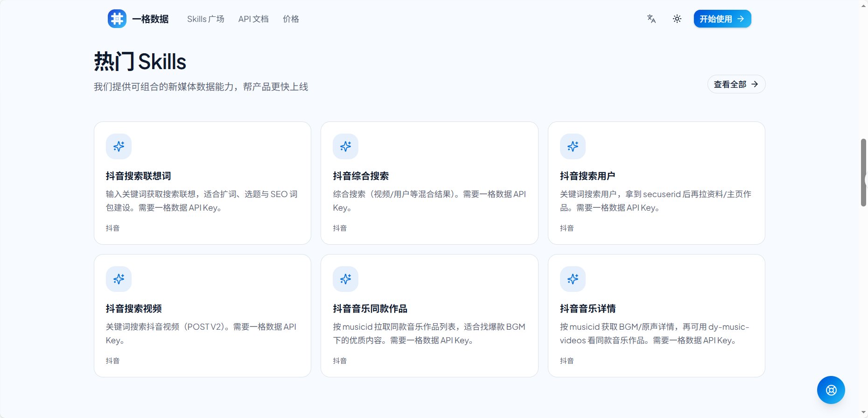868x418 pixels.
Task: Click sparkle icon on 抖音音乐详情 card
Action: pyautogui.click(x=573, y=279)
